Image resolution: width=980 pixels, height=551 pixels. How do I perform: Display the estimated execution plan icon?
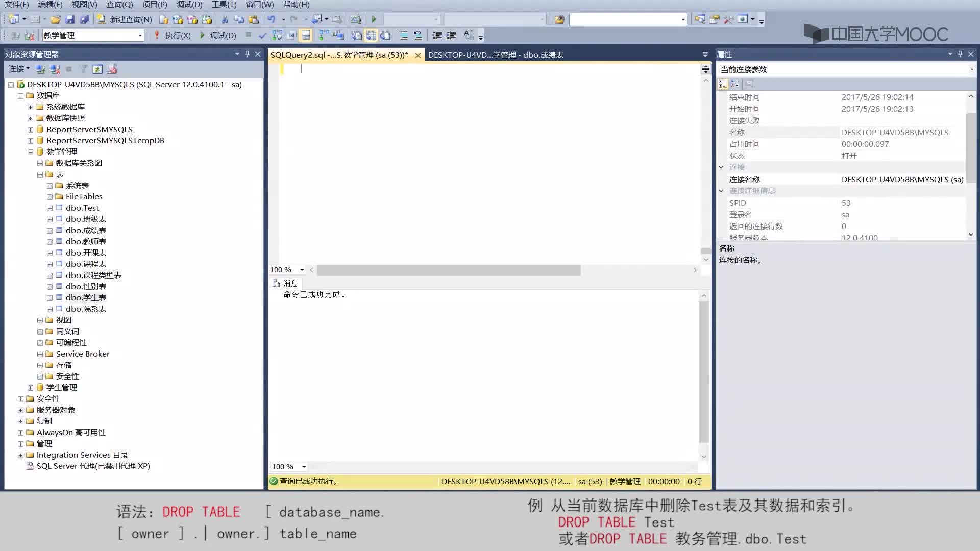click(277, 35)
